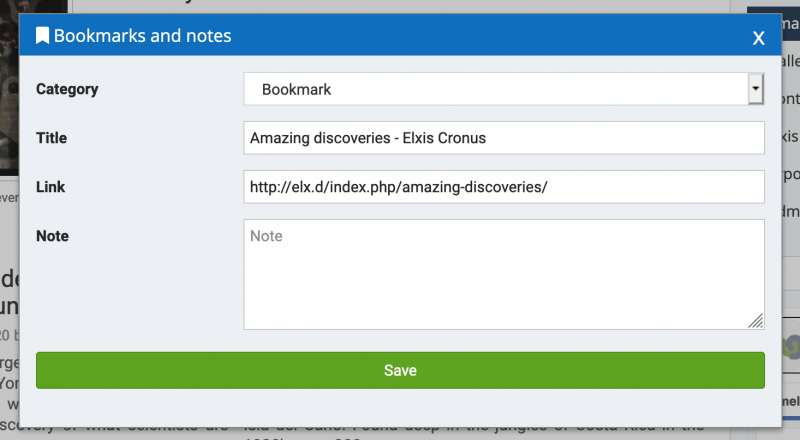The height and width of the screenshot is (440, 800).
Task: Save the bookmark with the green button
Action: coord(400,370)
